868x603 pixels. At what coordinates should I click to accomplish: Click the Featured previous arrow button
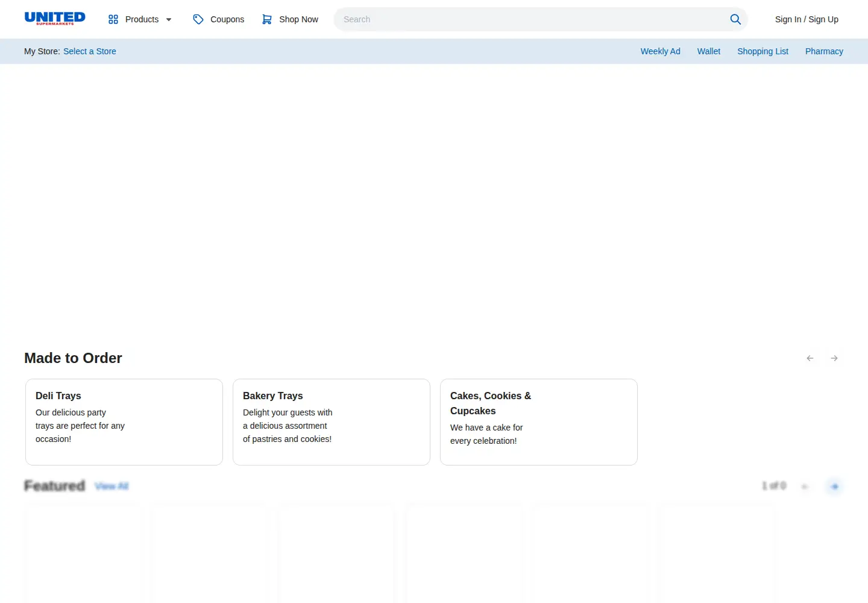tap(805, 486)
